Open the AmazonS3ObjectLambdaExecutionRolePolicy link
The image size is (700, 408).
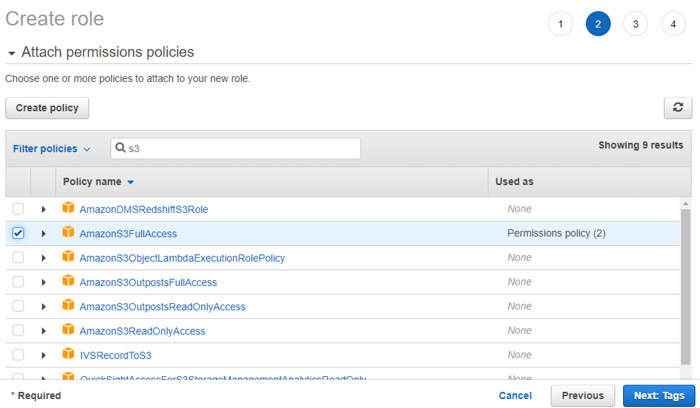click(182, 258)
